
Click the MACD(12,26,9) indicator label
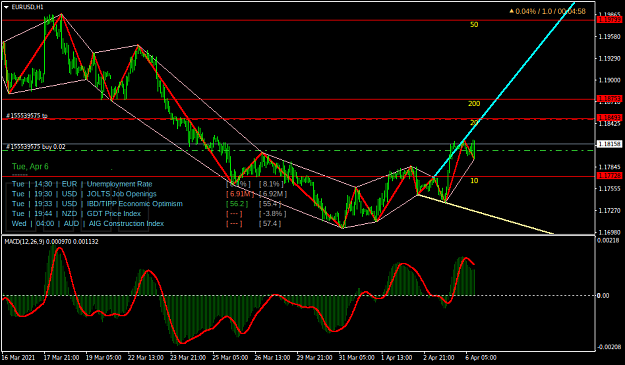[x=51, y=241]
